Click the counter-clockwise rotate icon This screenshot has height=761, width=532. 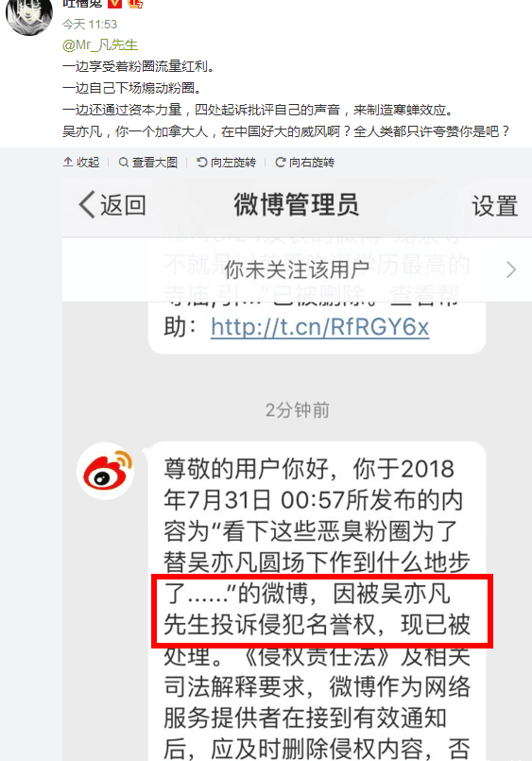201,162
